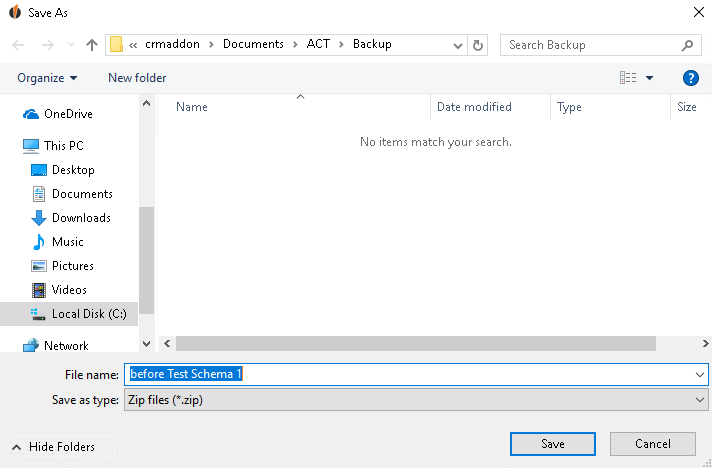Expand the Save as type dropdown
The image size is (712, 468).
(699, 400)
